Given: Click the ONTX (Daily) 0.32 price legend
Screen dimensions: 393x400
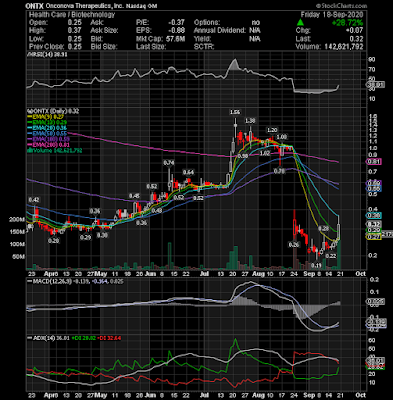Looking at the screenshot, I should (x=53, y=111).
